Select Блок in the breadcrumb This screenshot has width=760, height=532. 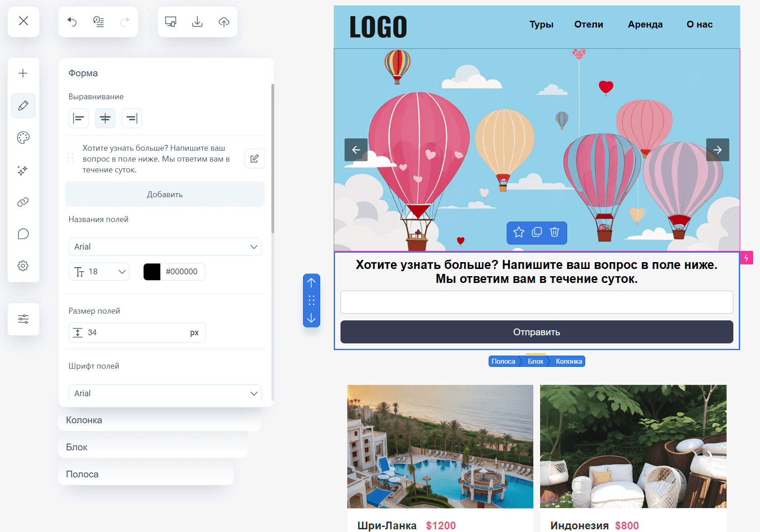click(536, 361)
